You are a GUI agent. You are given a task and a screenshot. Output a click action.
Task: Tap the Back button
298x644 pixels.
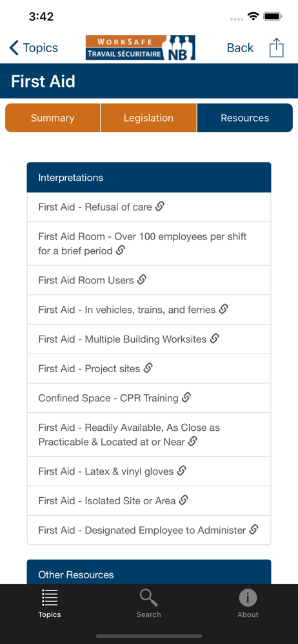[240, 48]
